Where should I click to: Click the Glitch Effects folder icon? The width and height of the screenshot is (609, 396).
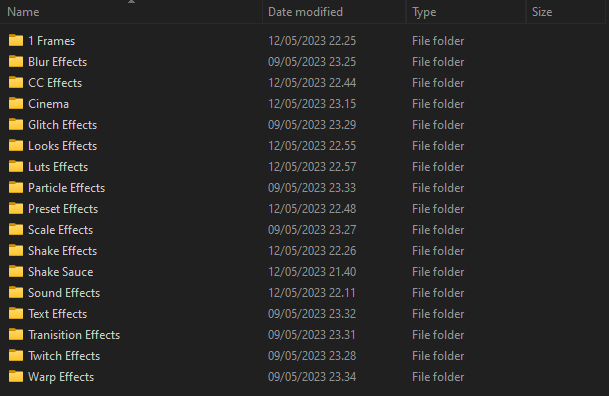click(16, 124)
